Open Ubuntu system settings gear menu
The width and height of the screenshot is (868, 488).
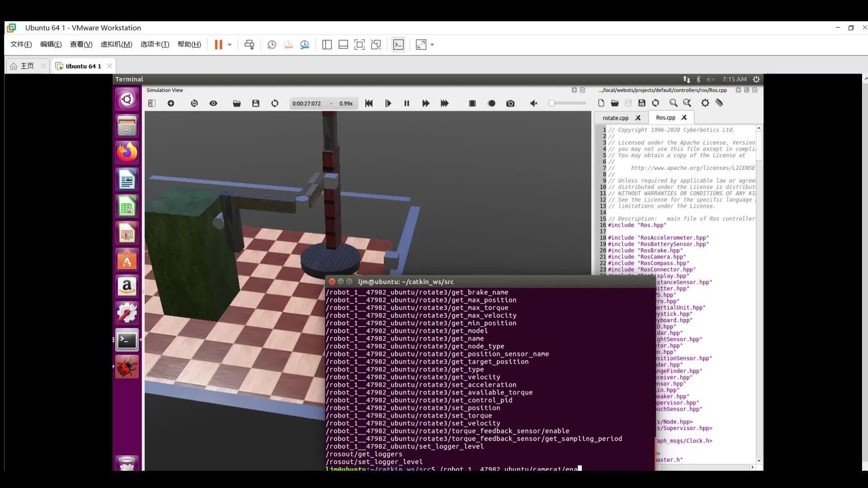pyautogui.click(x=756, y=79)
